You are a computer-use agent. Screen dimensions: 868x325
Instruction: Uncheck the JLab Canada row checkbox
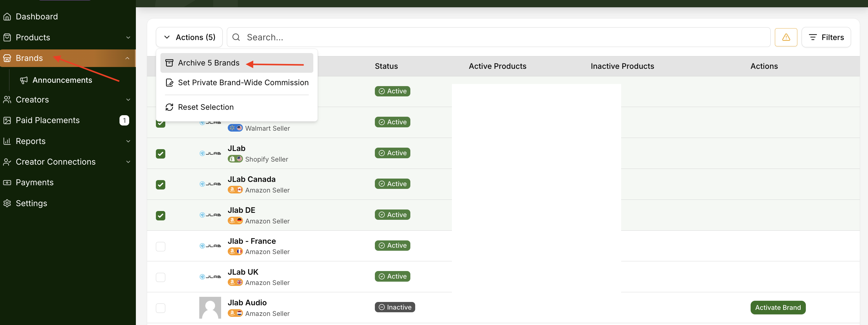click(161, 185)
